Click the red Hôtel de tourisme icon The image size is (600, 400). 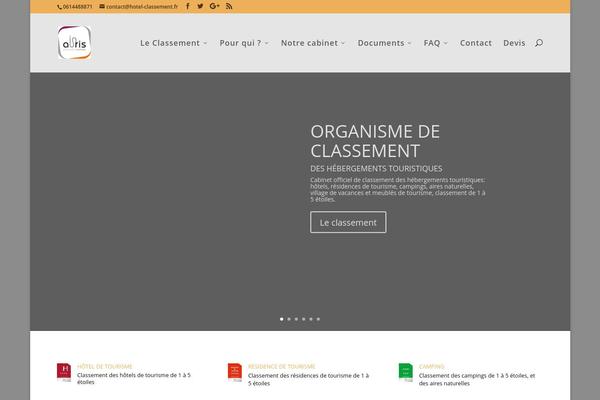64,372
